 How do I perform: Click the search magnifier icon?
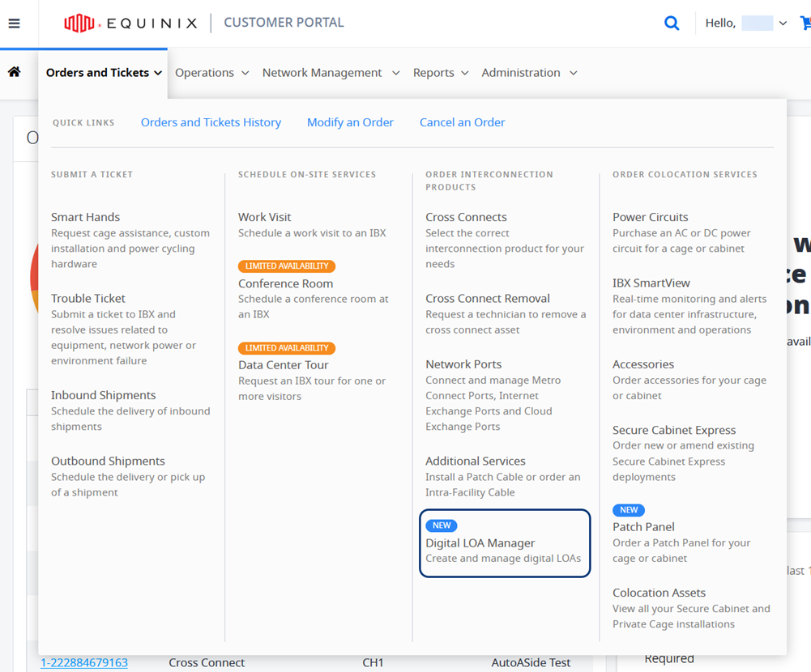[672, 23]
